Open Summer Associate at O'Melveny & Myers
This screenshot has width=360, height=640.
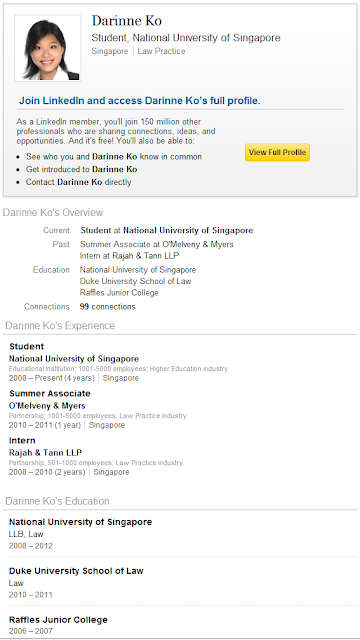157,244
